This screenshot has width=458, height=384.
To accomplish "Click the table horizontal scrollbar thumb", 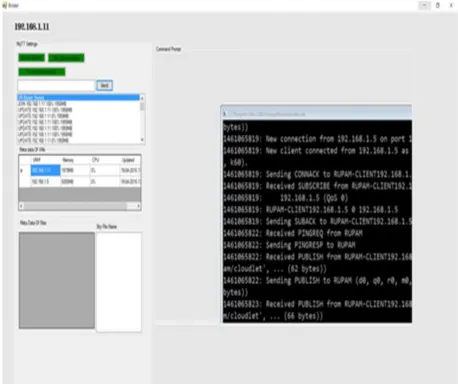I will click(75, 206).
